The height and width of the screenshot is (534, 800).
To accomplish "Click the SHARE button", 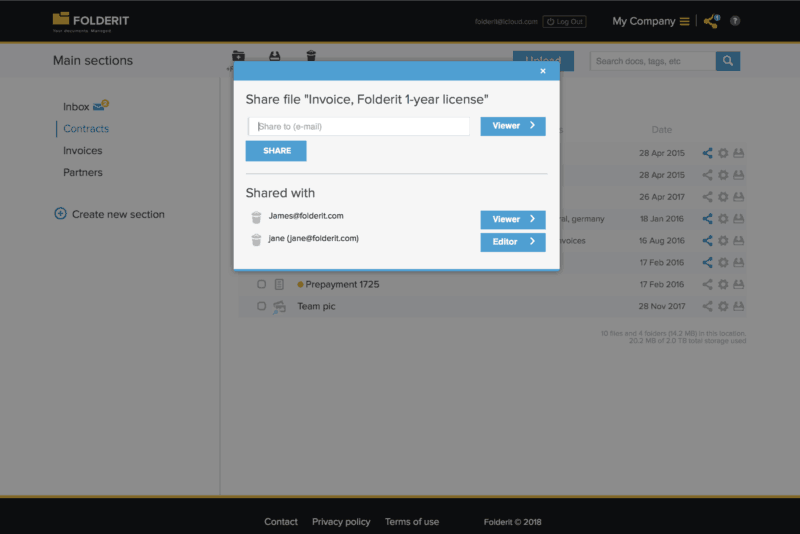I will [x=276, y=151].
